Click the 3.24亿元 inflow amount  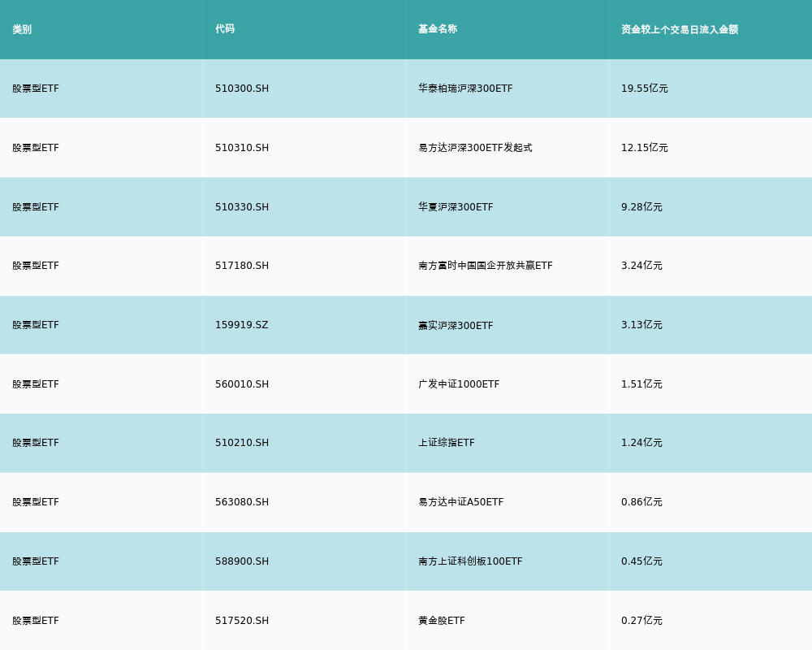[641, 266]
